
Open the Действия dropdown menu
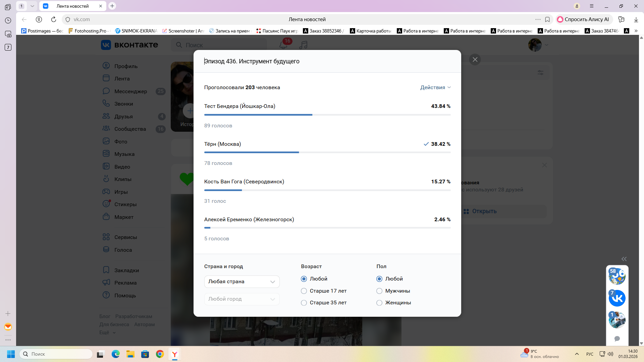tap(435, 87)
